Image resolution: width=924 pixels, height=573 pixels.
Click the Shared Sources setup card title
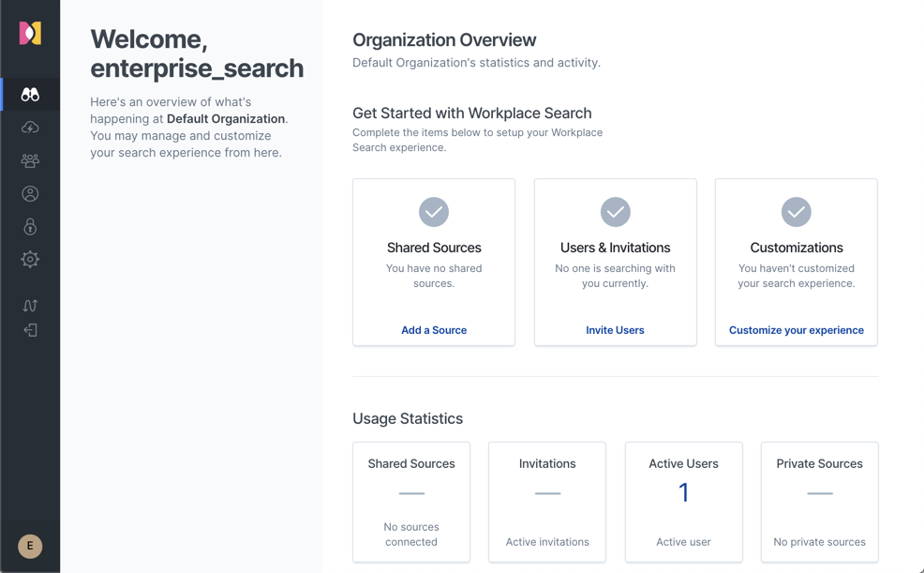pyautogui.click(x=434, y=248)
